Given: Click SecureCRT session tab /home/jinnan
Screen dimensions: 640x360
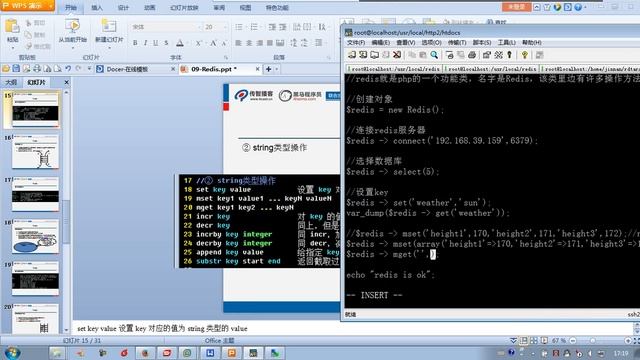Looking at the screenshot, I should pyautogui.click(x=591, y=69).
